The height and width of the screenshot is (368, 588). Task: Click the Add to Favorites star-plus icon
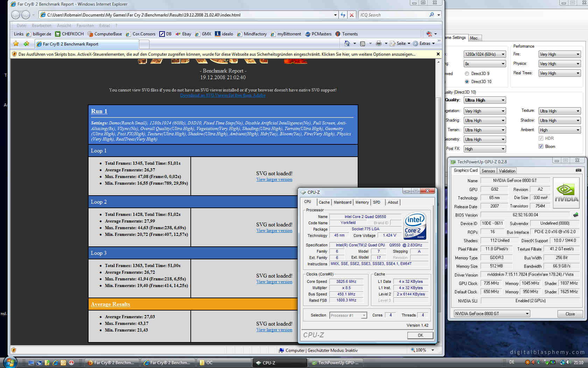(x=27, y=44)
